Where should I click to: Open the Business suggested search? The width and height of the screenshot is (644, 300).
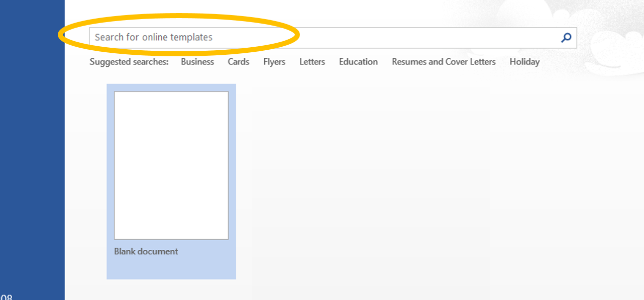pos(197,62)
